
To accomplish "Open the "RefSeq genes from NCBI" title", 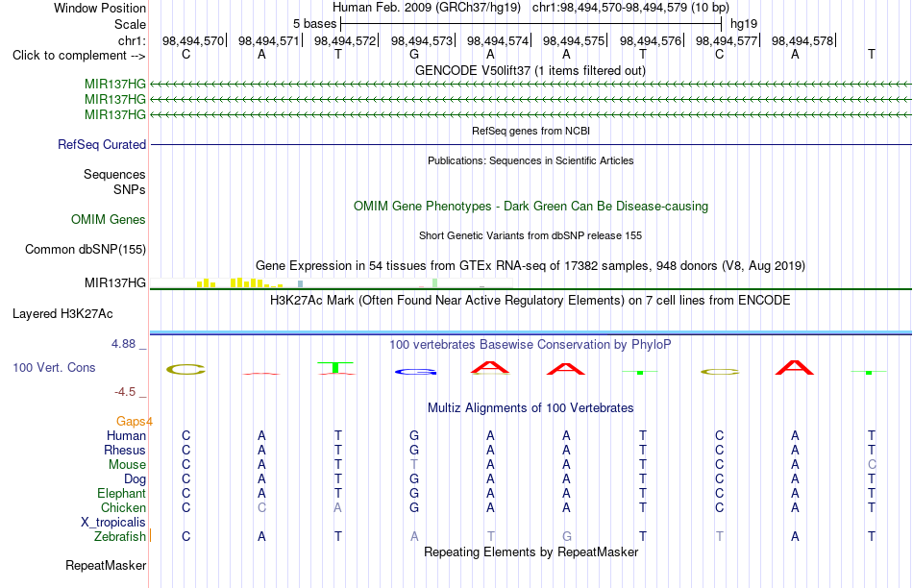I will pos(531,131).
